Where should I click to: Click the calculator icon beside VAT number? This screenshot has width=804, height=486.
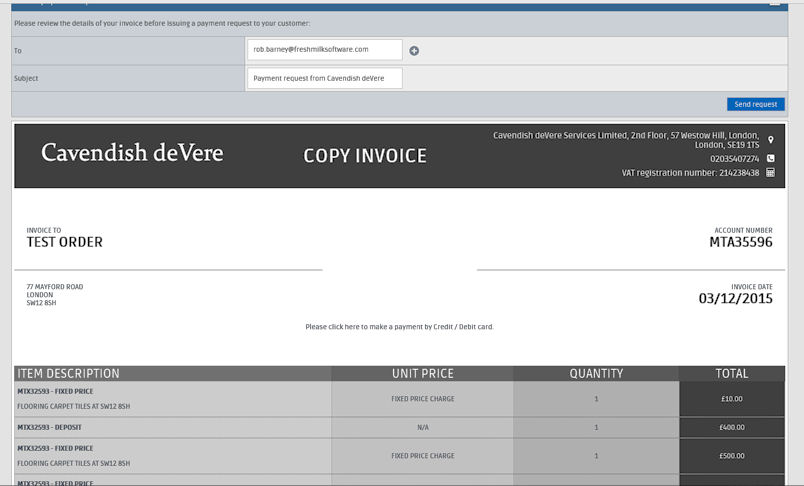[770, 173]
